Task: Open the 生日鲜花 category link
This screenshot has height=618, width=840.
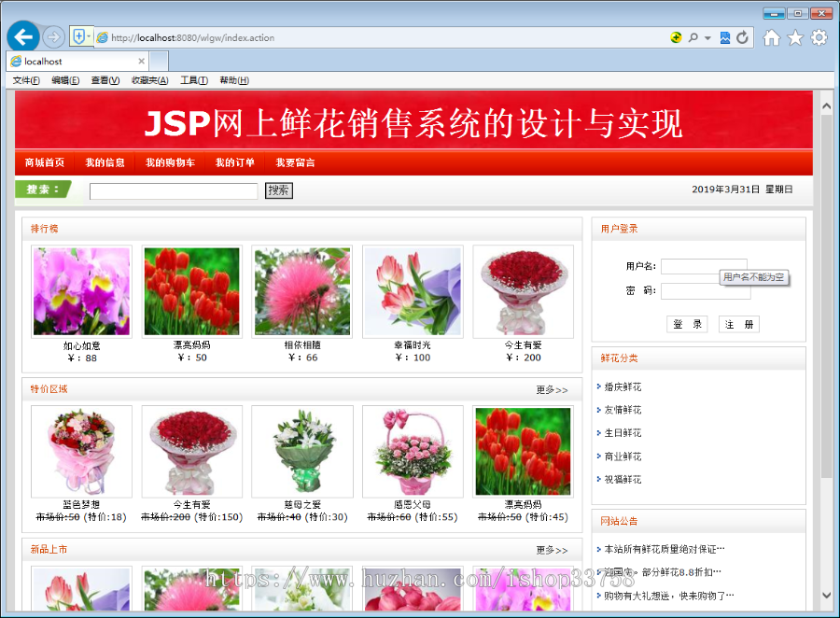Action: click(622, 432)
